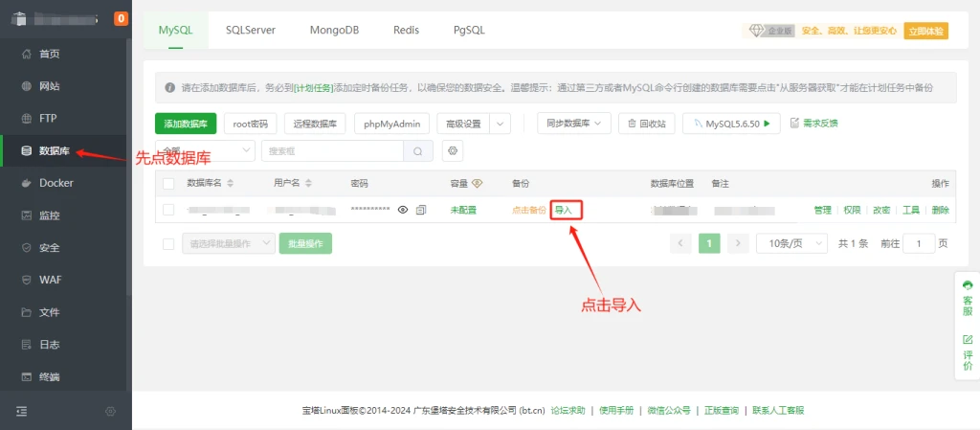Viewport: 980px width, 430px height.
Task: Show password using the eye icon
Action: pyautogui.click(x=403, y=210)
